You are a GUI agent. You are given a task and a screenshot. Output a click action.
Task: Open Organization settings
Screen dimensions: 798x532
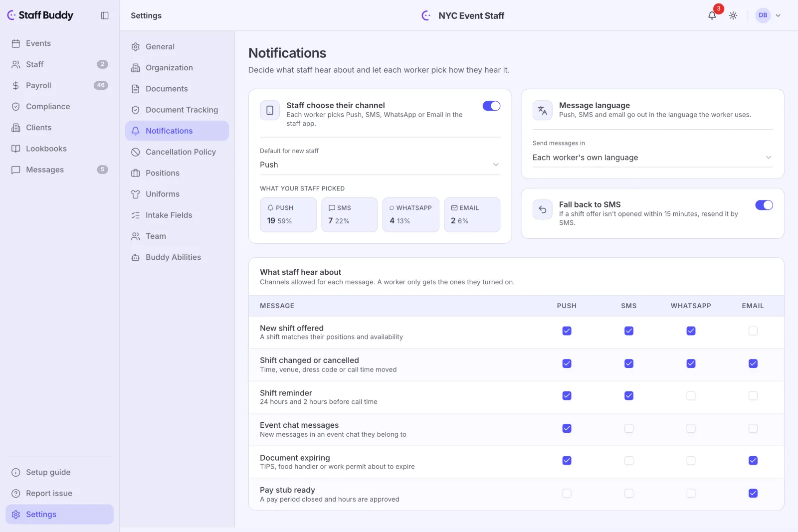[177, 68]
